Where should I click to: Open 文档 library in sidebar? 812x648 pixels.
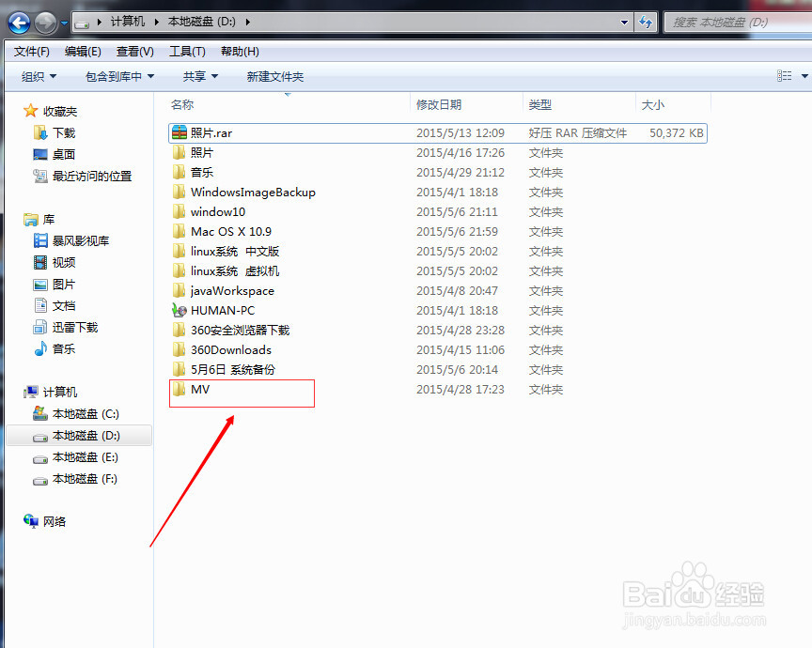point(55,305)
